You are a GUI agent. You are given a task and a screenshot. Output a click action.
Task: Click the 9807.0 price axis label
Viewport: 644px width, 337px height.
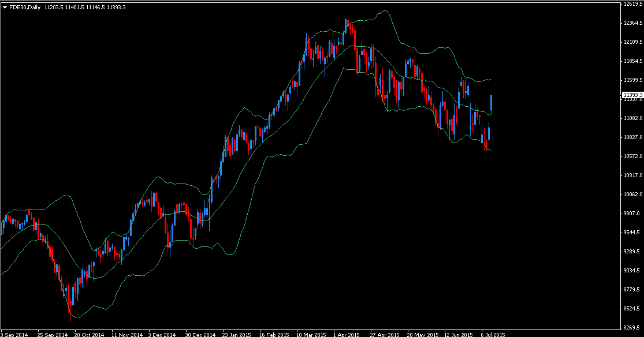coord(631,214)
